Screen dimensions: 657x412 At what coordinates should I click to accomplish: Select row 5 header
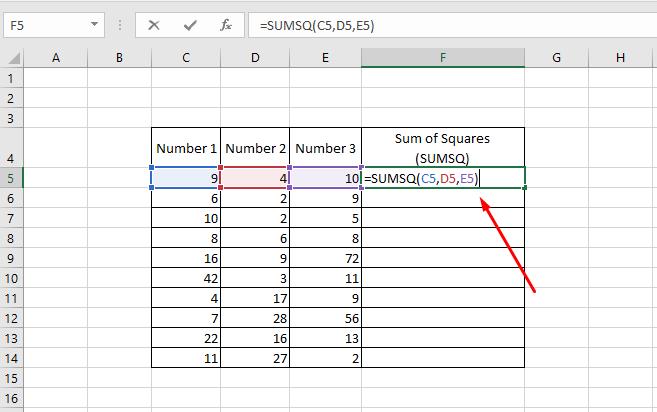click(11, 178)
